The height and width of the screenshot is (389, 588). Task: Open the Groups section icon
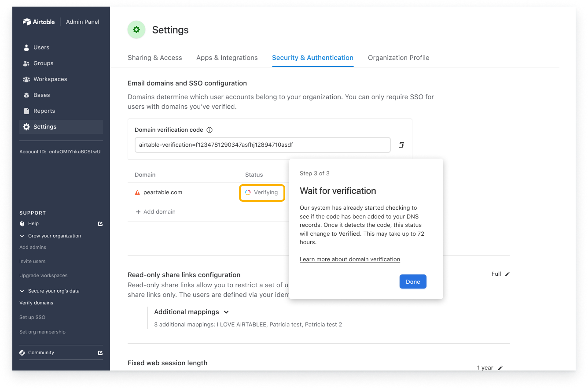point(26,63)
